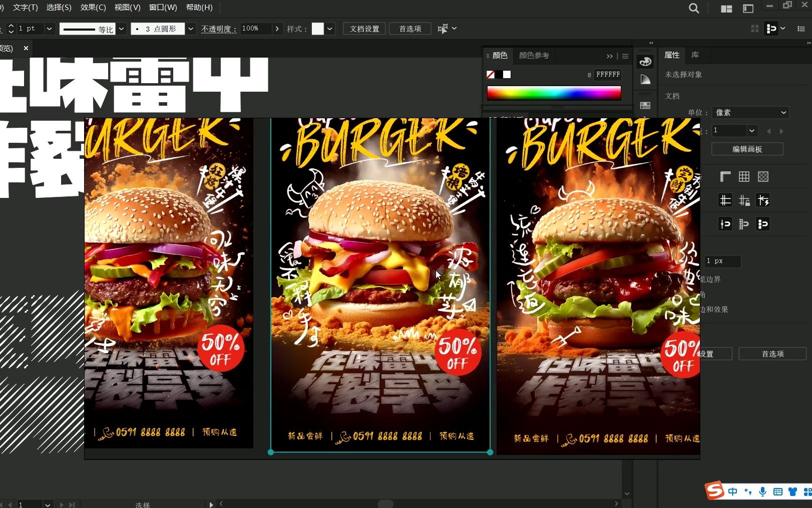Open the Color Guide panel icon
Image resolution: width=812 pixels, height=508 pixels.
click(645, 79)
